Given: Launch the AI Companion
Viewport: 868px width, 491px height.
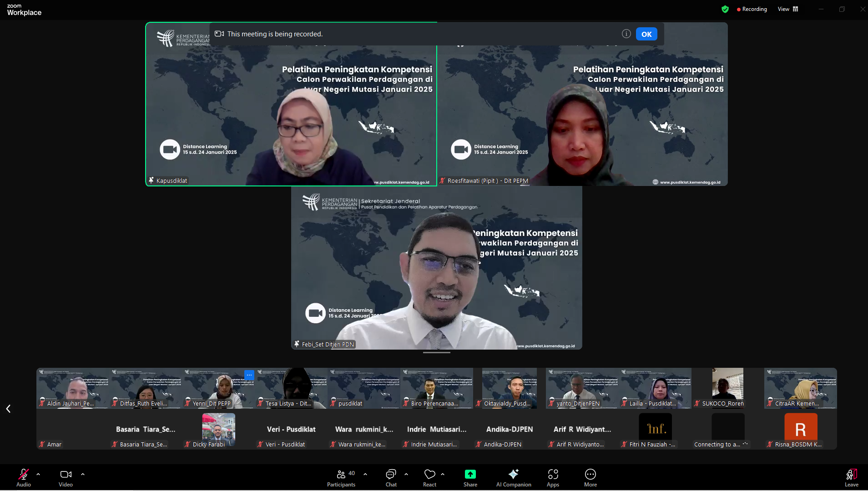Looking at the screenshot, I should coord(513,477).
